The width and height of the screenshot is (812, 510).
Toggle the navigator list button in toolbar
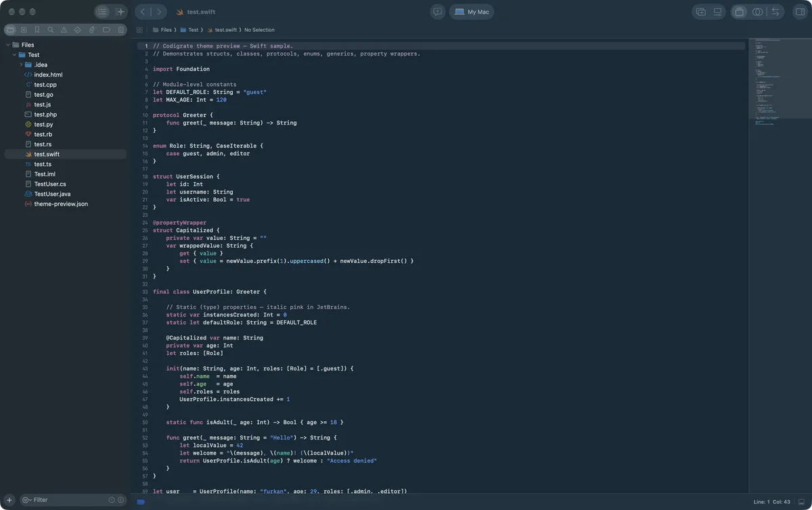tap(101, 12)
